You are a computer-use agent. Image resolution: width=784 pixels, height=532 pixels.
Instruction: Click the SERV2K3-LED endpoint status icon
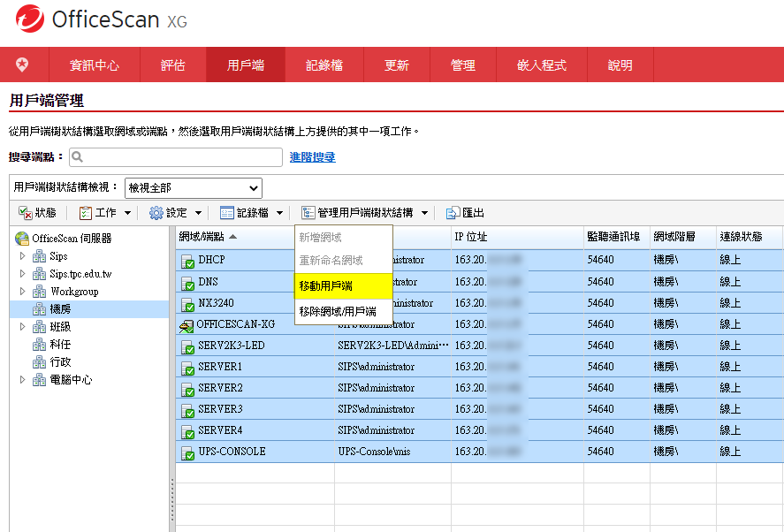click(x=187, y=347)
